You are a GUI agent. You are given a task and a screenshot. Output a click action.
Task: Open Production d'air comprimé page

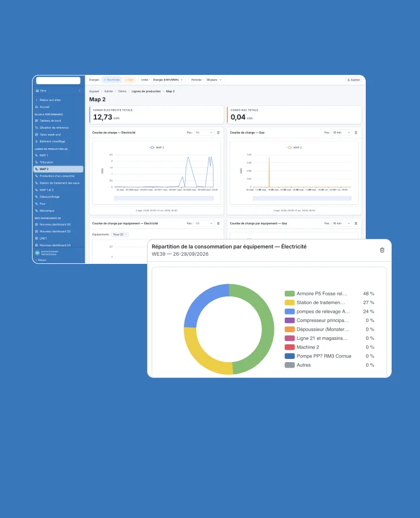(58, 176)
